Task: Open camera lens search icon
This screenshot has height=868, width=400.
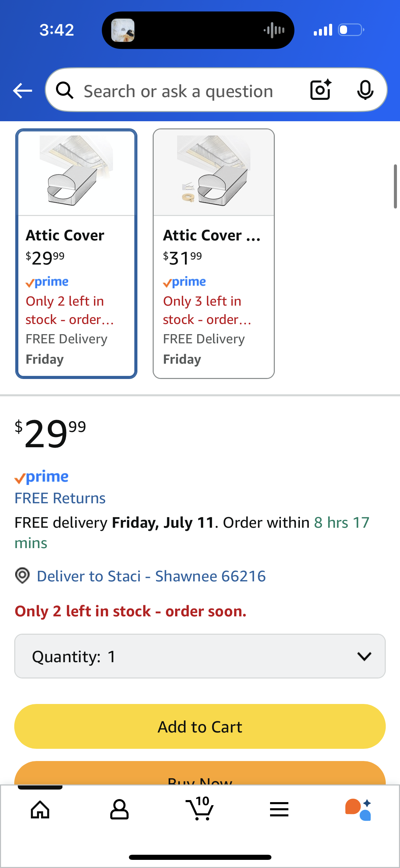Action: click(x=321, y=90)
